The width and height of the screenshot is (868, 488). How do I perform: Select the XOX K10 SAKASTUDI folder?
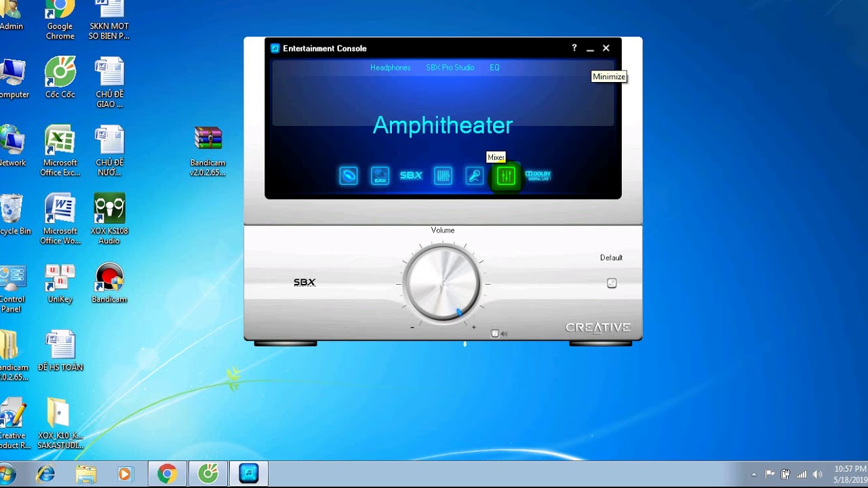pos(60,424)
